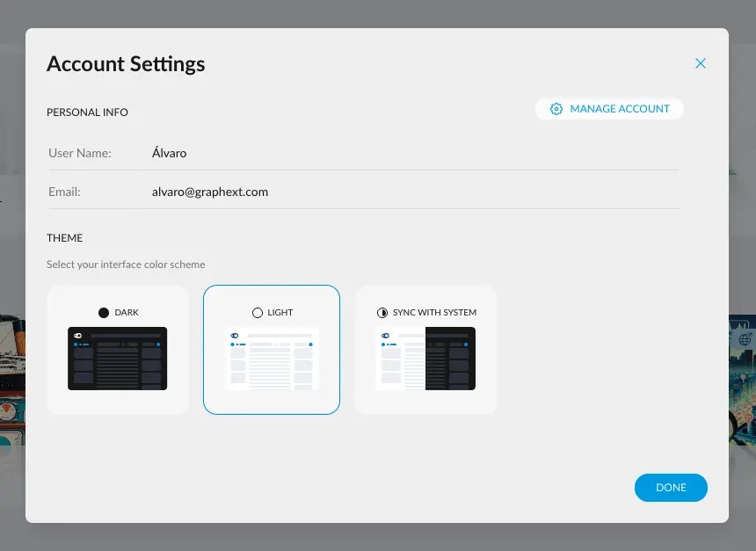
Task: Click the Email label in personal info
Action: click(62, 192)
